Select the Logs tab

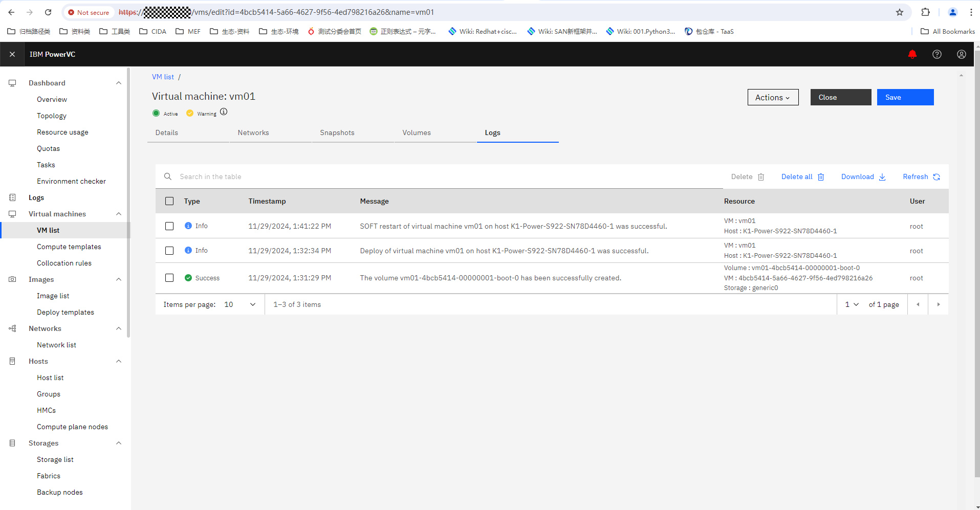(518, 132)
